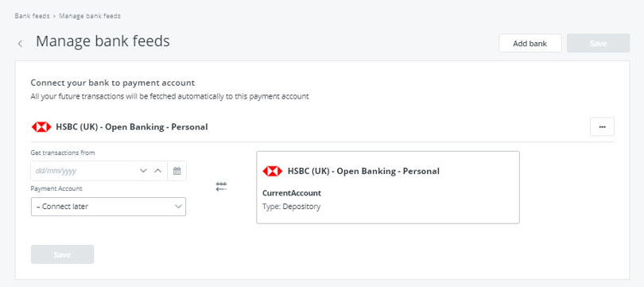Click the Add bank button
This screenshot has height=287, width=644.
(530, 43)
